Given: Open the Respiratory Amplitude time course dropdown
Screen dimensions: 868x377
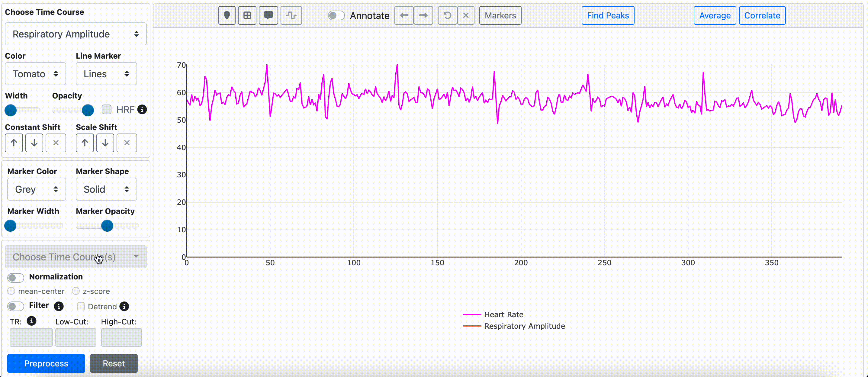Looking at the screenshot, I should click(x=76, y=34).
